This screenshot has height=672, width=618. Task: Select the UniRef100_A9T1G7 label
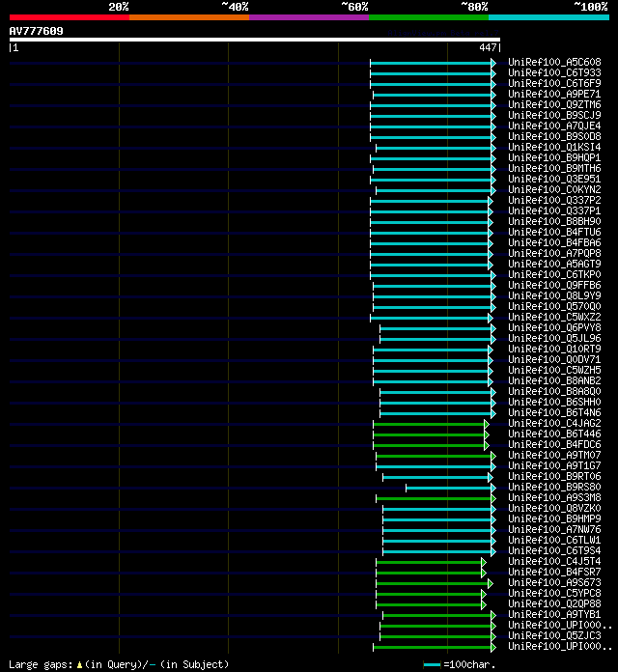554,465
